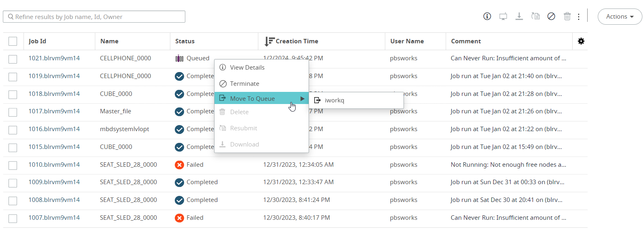The image size is (644, 240).
Task: Open column settings gear icon
Action: (581, 41)
